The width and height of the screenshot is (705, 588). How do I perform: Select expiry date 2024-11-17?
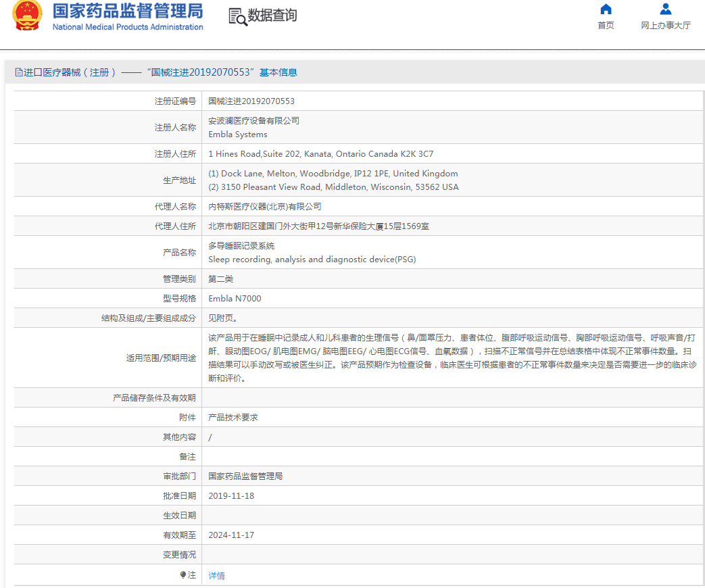point(231,535)
